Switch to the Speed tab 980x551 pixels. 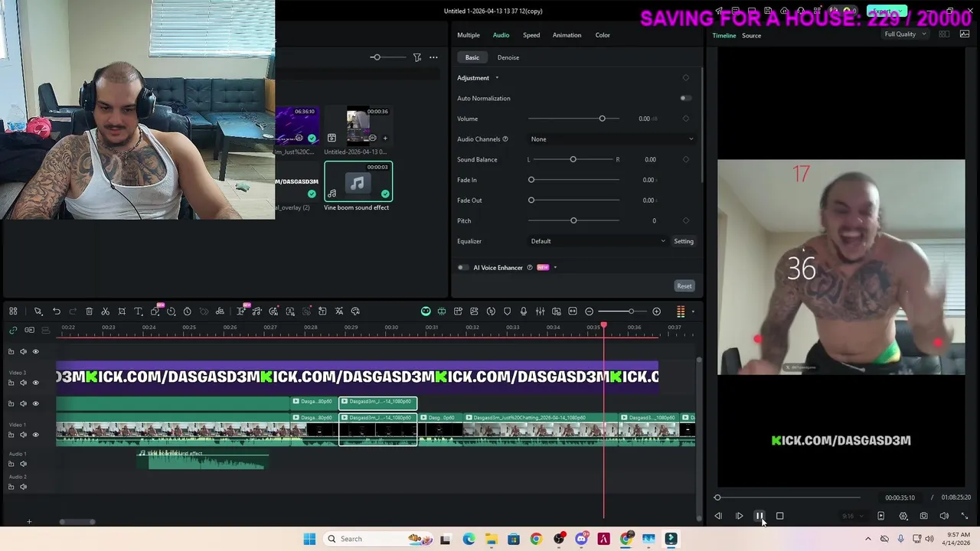[531, 35]
